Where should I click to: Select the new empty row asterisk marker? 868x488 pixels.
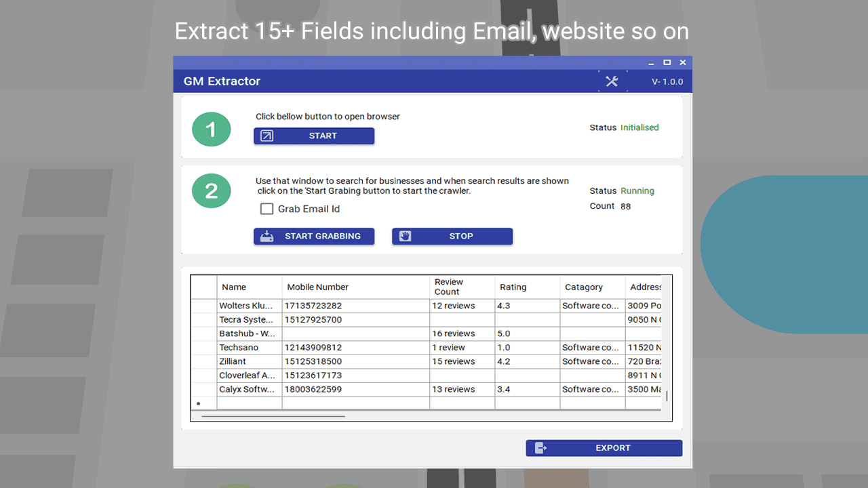click(199, 404)
